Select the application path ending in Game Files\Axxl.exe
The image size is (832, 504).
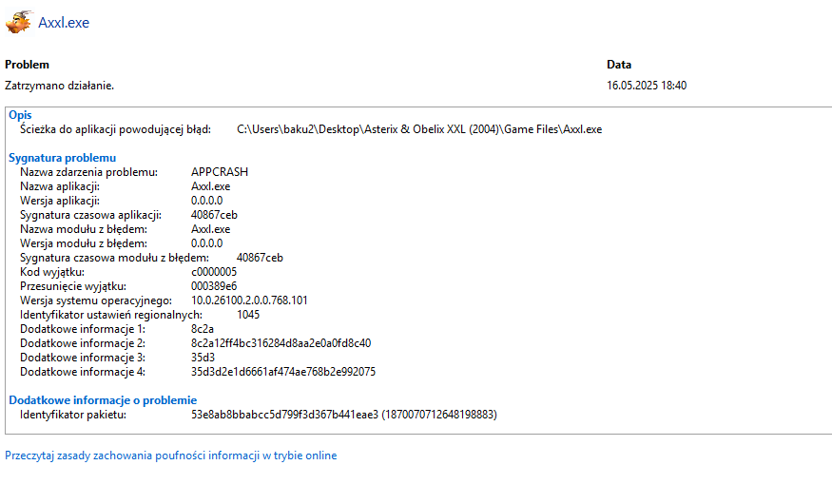pos(419,129)
